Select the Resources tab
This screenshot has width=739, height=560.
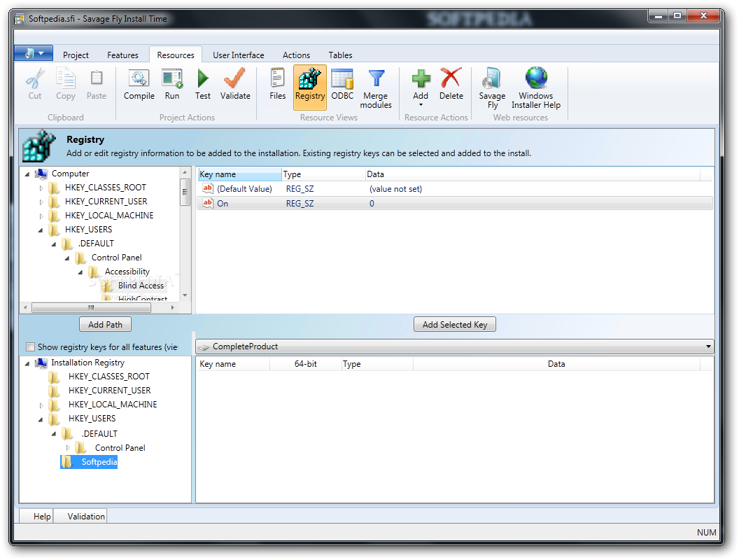coord(176,55)
